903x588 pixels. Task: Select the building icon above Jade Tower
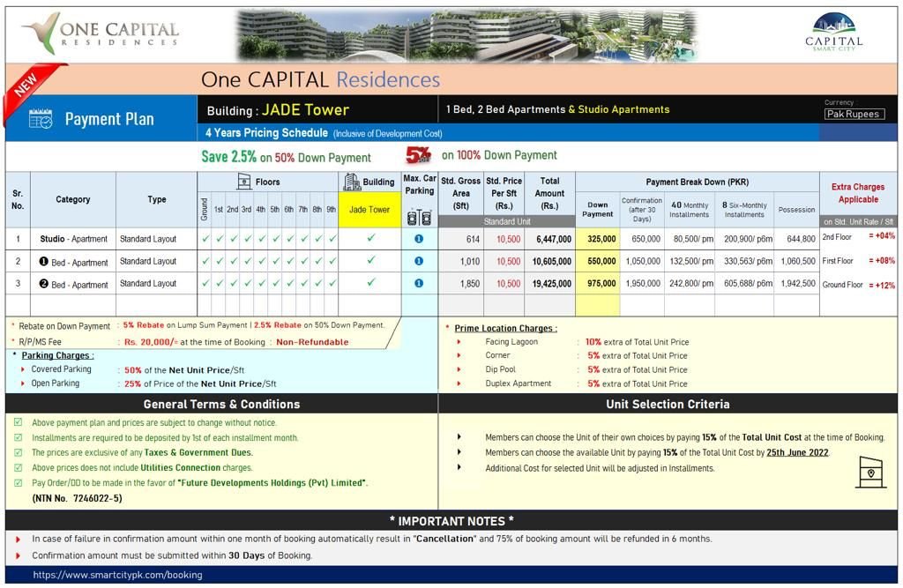(x=352, y=182)
